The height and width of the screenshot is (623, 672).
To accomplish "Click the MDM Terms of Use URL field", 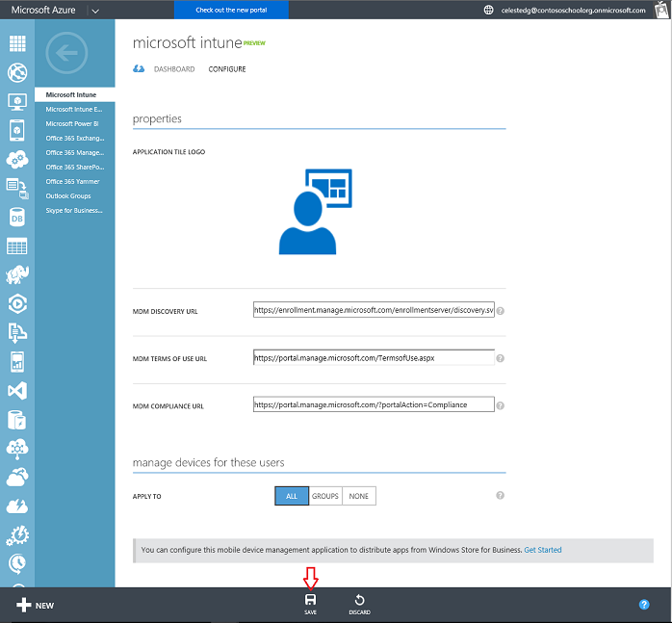I will pyautogui.click(x=374, y=357).
